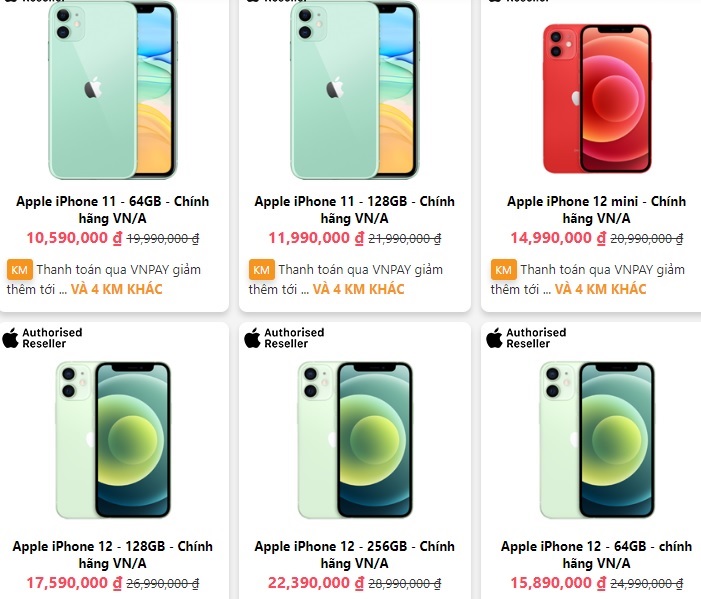Expand 'VÀ 4 KM KHÁC' under iPhone 11 64GB
Image resolution: width=701 pixels, height=599 pixels.
[117, 289]
